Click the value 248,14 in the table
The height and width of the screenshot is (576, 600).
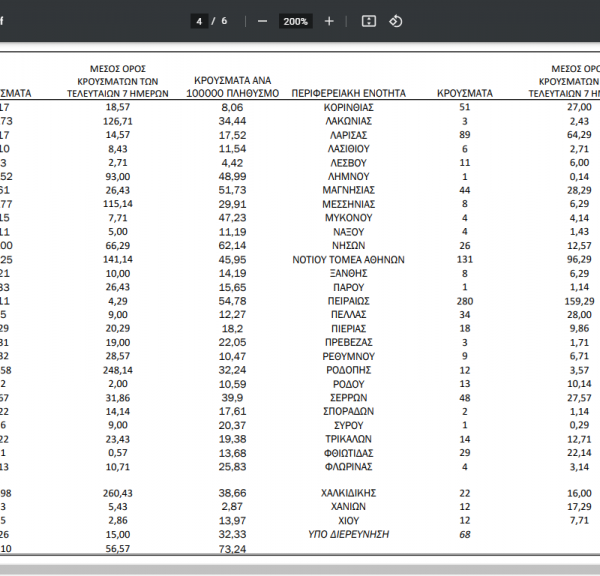118,370
